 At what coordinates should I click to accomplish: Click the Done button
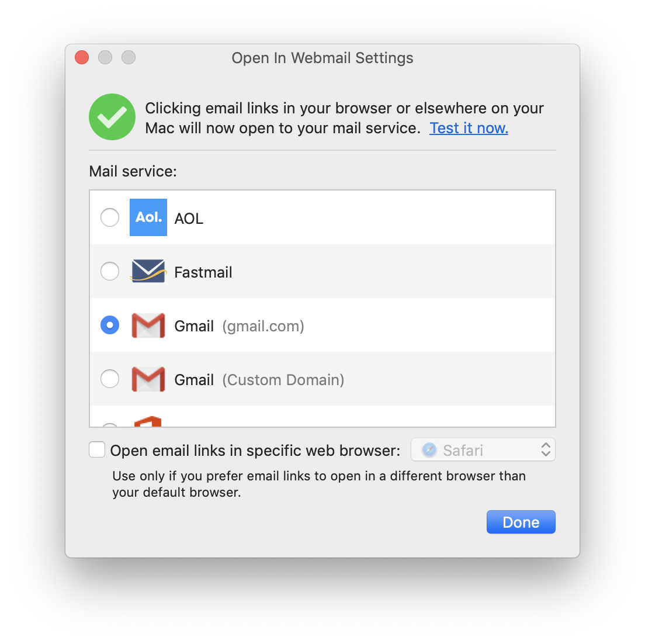point(521,522)
